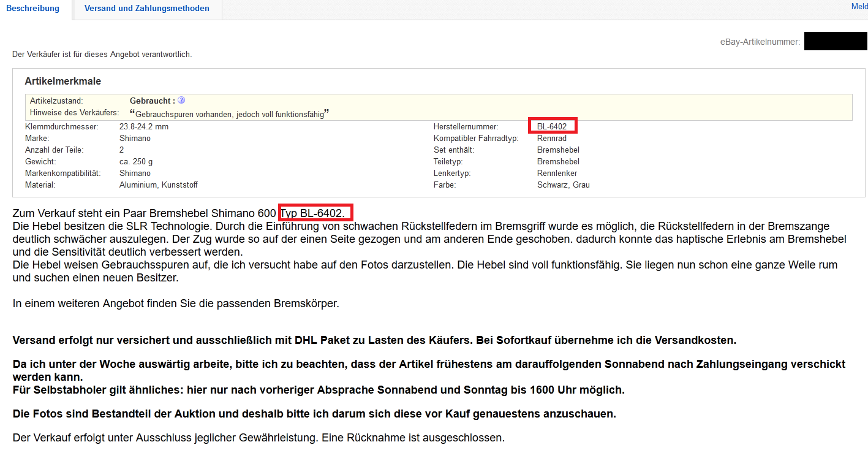Click the sentence about passende Bremskörper

tap(176, 303)
